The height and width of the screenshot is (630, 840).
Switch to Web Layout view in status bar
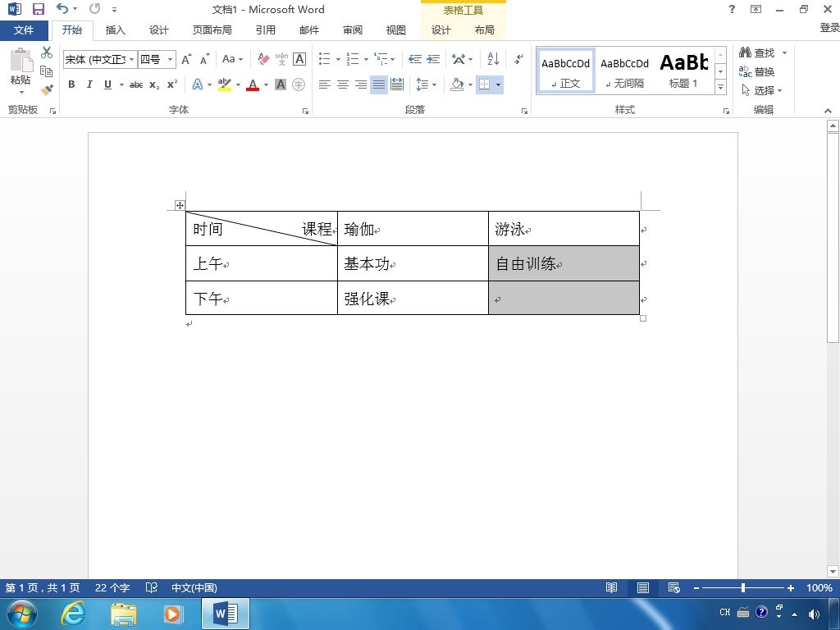coord(674,588)
